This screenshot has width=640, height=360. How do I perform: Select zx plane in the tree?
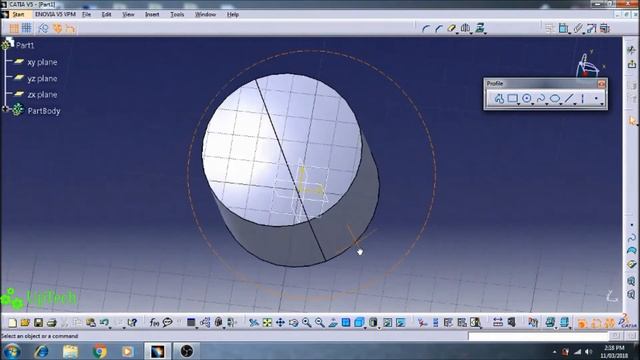[42, 94]
